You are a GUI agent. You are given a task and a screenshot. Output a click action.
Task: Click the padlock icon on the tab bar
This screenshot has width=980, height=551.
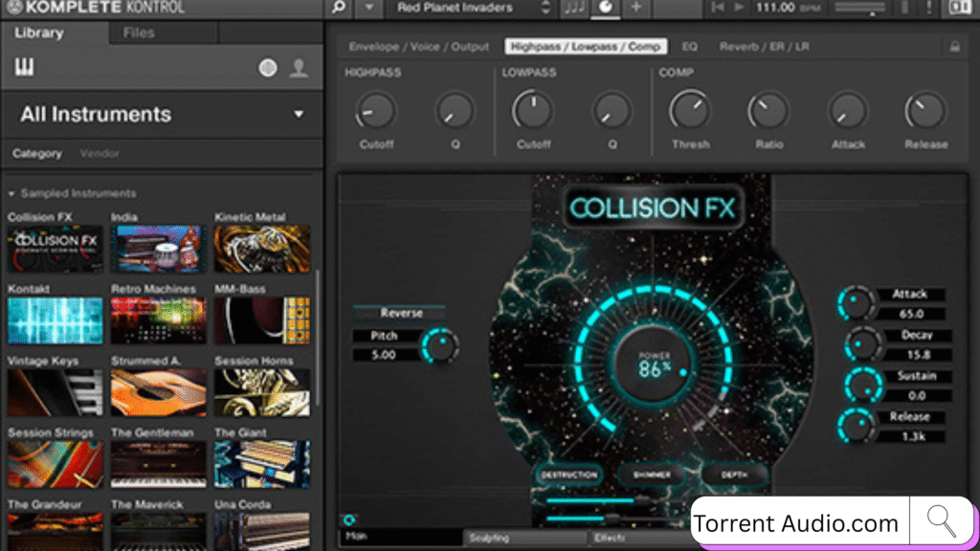coord(953,46)
